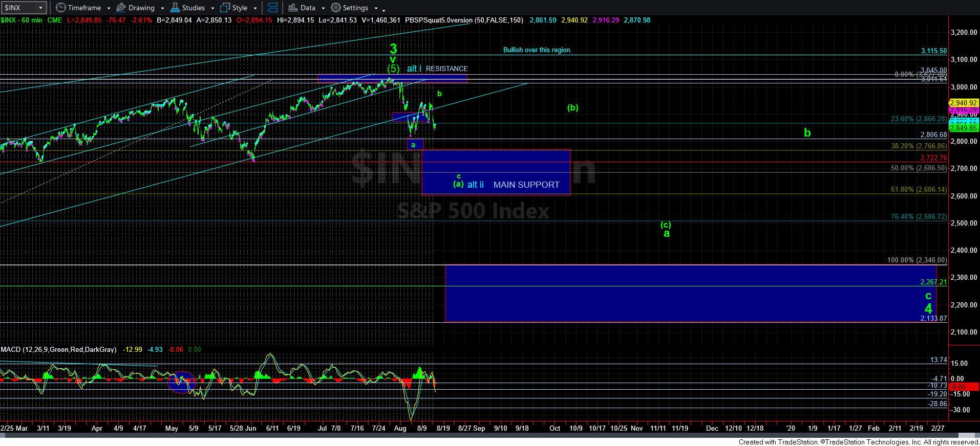Expand the Settings dropdown arrow
Viewport: 980px width, 446px height.
[x=376, y=8]
